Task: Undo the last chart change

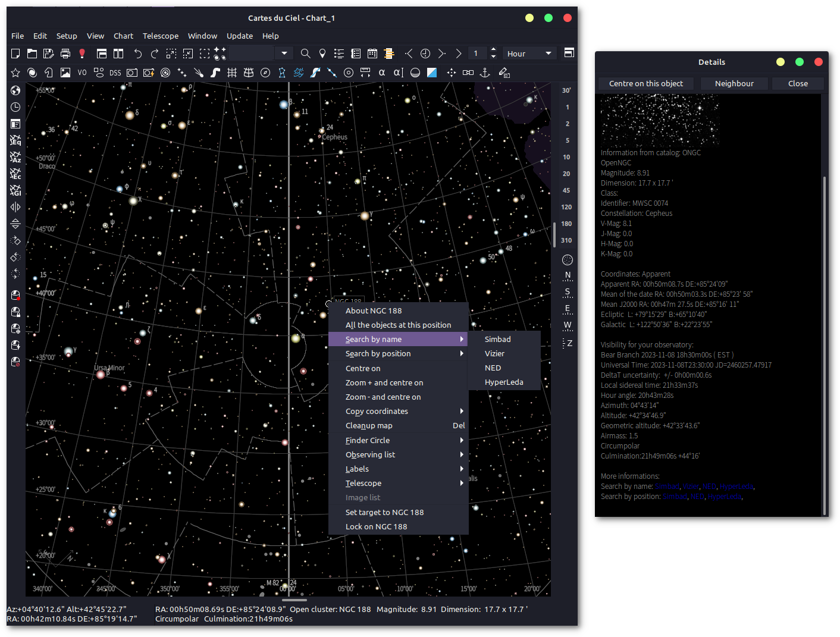Action: pos(138,54)
